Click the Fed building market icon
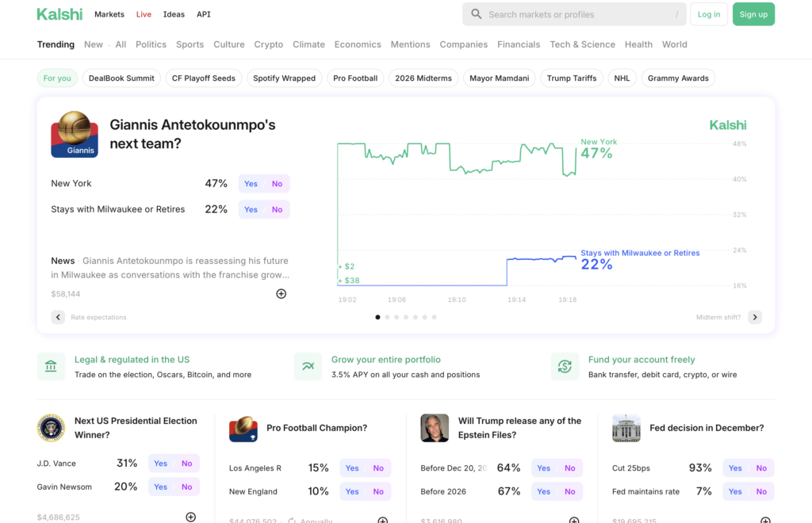This screenshot has height=523, width=812. [x=626, y=428]
